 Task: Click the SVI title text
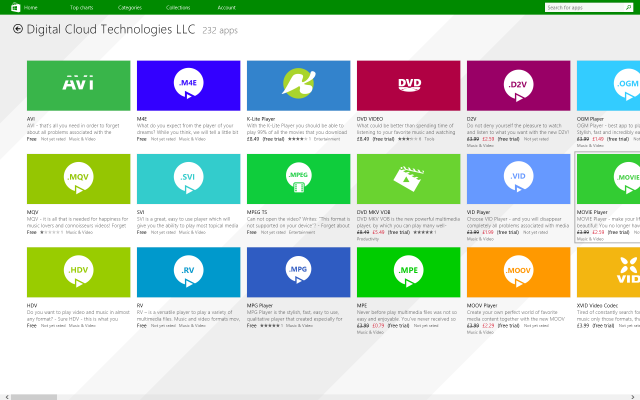click(x=140, y=212)
